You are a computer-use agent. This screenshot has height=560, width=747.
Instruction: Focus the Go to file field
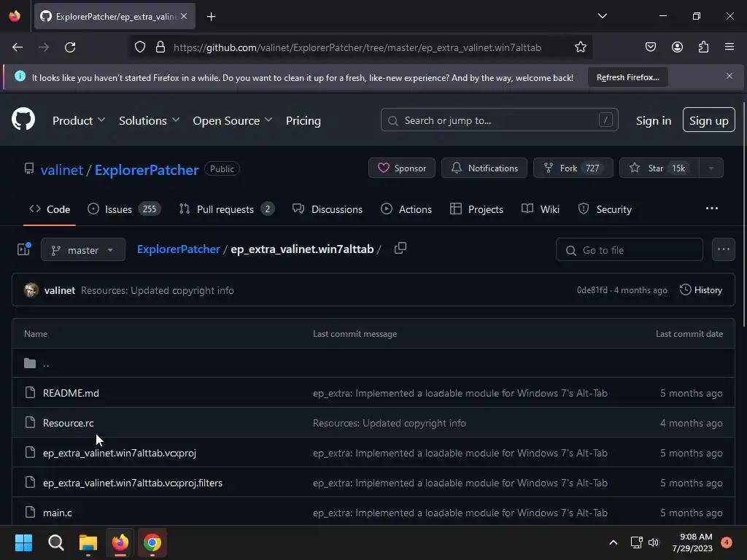click(x=630, y=249)
